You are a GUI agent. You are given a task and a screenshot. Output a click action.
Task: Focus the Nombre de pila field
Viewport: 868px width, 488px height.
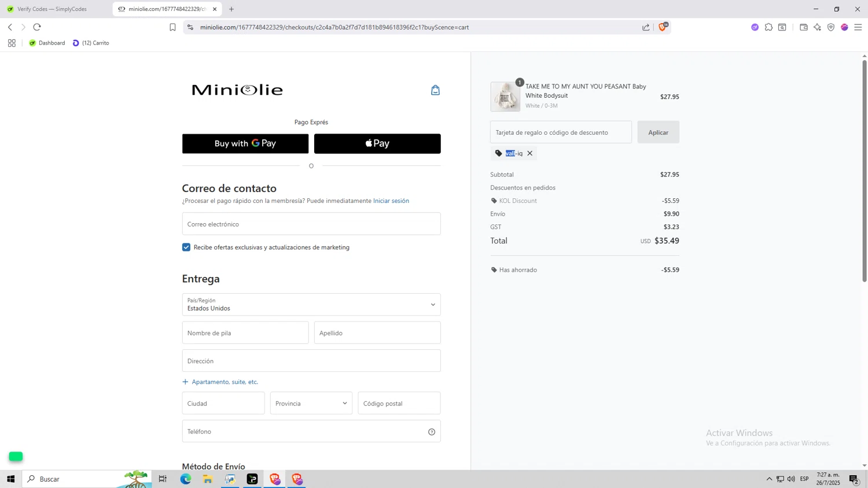[245, 333]
